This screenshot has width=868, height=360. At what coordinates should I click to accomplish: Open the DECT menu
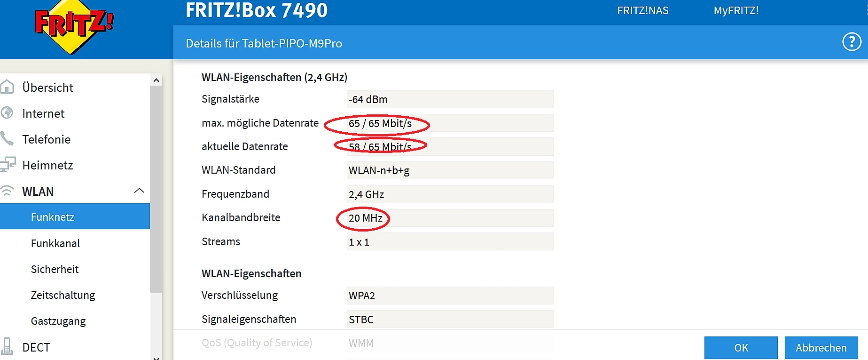pos(36,347)
